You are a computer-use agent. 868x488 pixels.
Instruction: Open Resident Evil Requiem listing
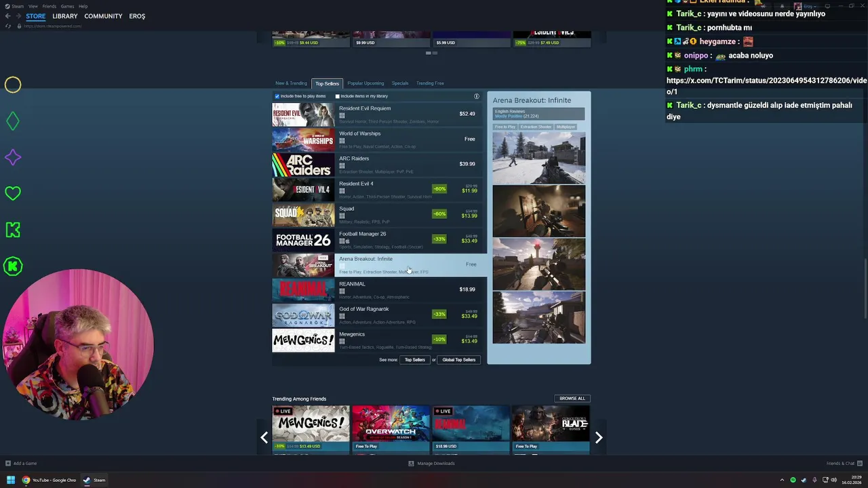376,114
